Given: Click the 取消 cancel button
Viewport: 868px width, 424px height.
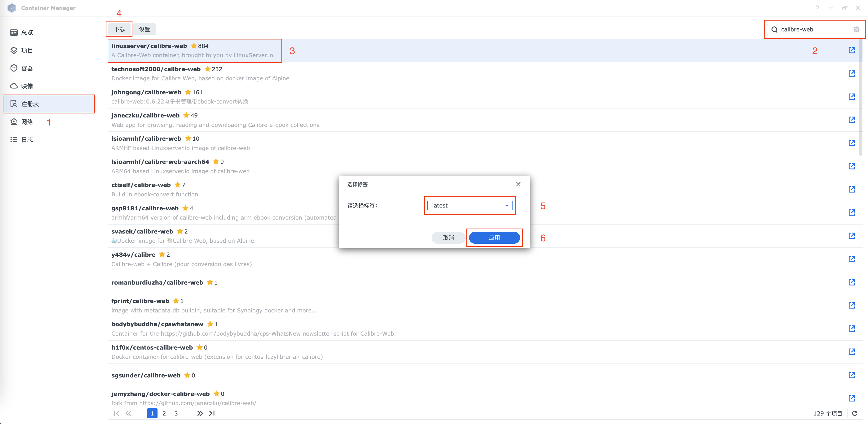Looking at the screenshot, I should (448, 238).
